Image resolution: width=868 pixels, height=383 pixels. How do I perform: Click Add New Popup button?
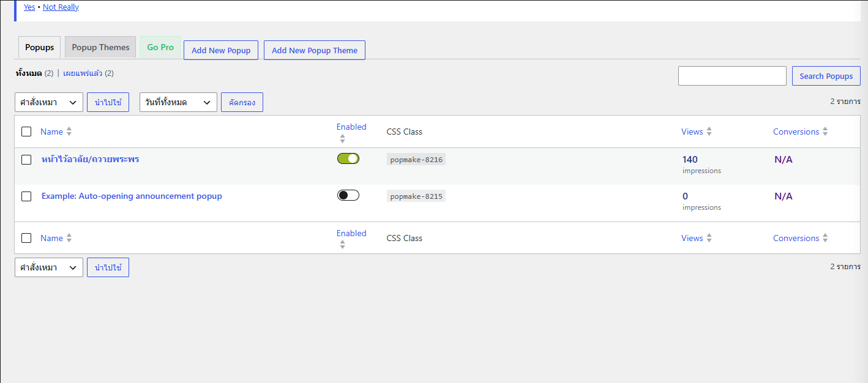(221, 50)
